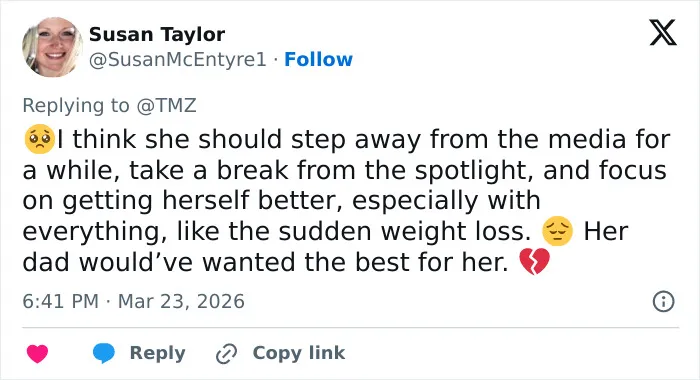
Task: Click the Reply text button
Action: click(x=158, y=353)
